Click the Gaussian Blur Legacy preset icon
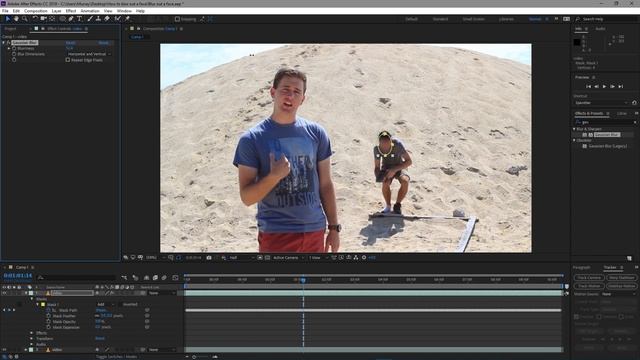The image size is (640, 360). (x=585, y=146)
